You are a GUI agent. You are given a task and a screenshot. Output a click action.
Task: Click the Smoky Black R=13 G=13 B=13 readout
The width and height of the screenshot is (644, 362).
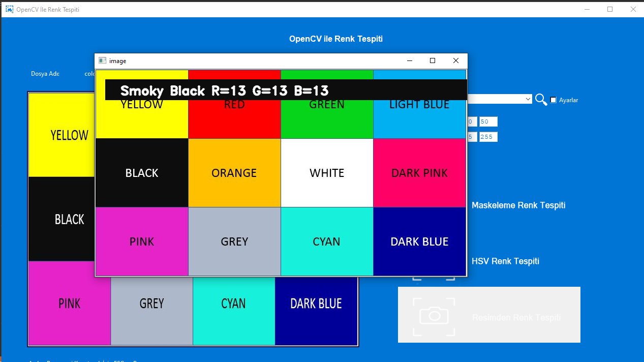(286, 89)
